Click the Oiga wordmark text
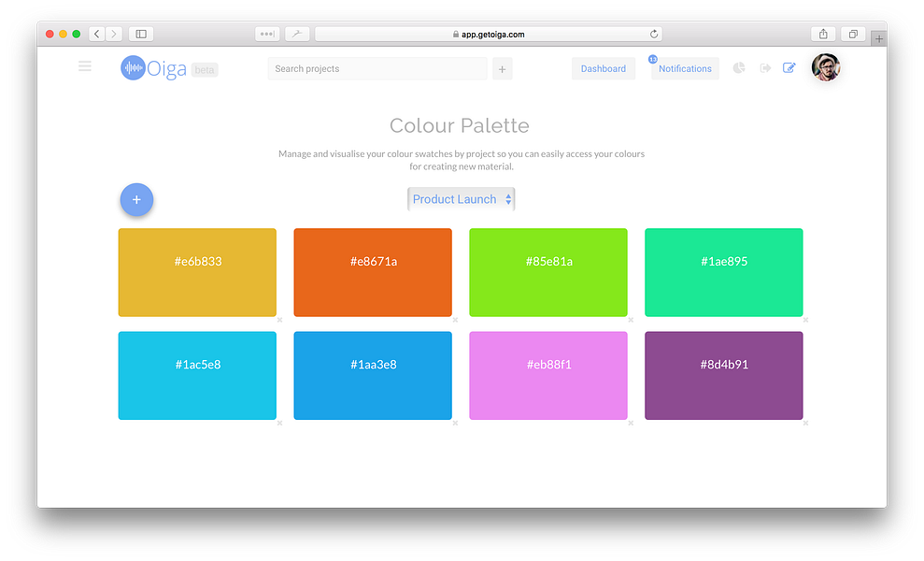This screenshot has height=561, width=924. [166, 69]
